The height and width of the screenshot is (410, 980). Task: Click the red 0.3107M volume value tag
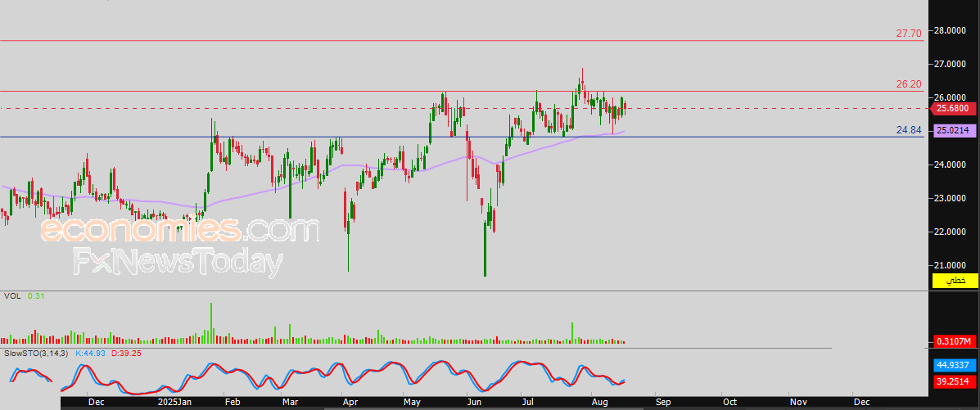coord(955,341)
